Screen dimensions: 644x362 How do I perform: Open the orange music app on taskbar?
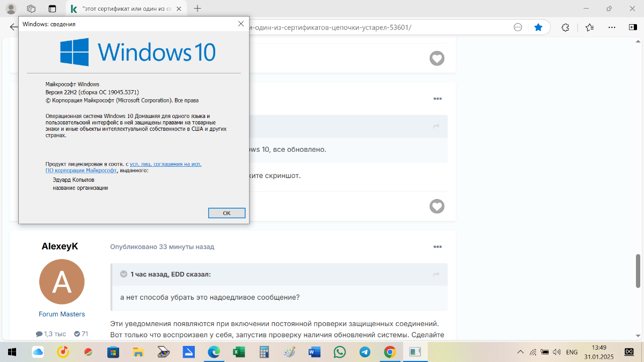click(x=63, y=352)
